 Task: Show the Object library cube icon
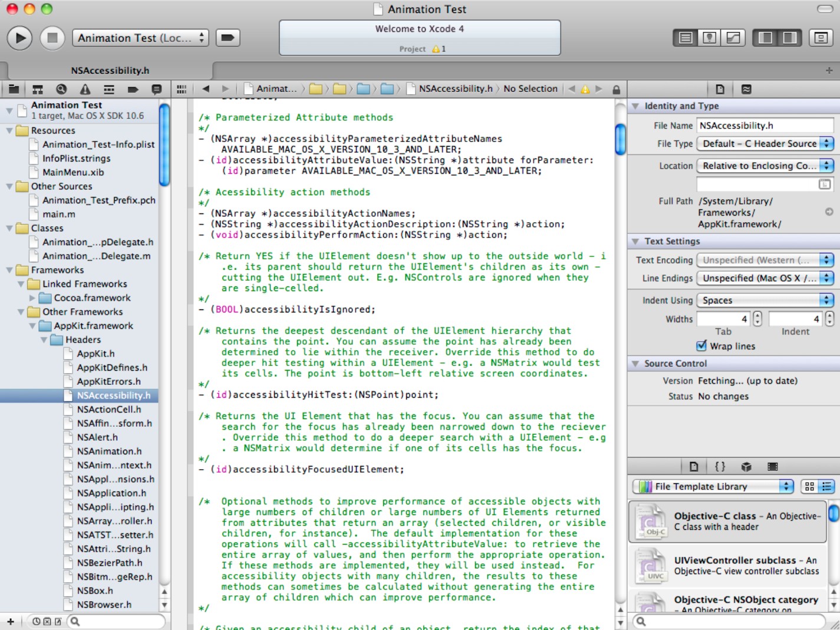pyautogui.click(x=746, y=467)
